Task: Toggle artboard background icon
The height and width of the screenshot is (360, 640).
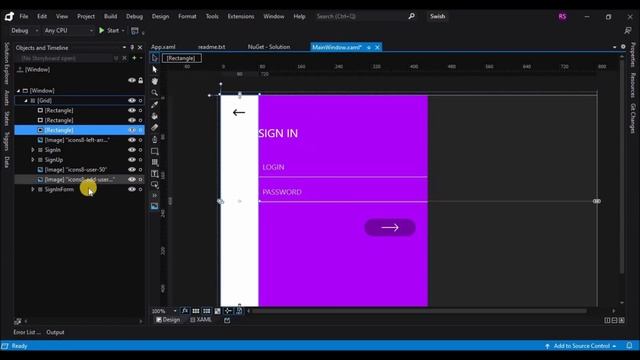Action: [x=218, y=311]
